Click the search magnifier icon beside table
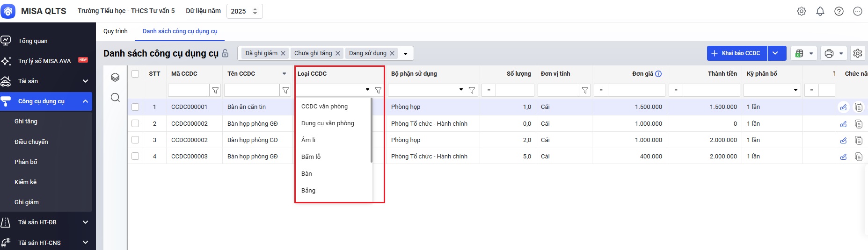Image resolution: width=868 pixels, height=250 pixels. pos(115,97)
